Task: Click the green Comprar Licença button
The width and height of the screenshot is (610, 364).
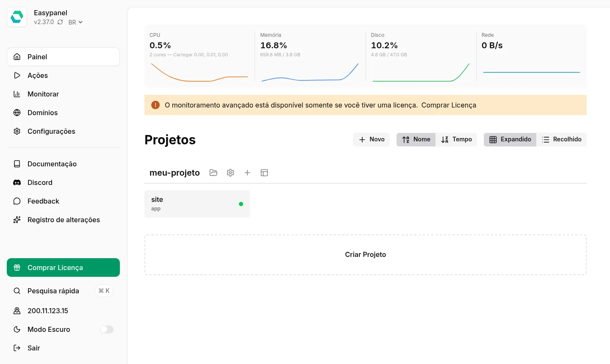Action: [63, 267]
